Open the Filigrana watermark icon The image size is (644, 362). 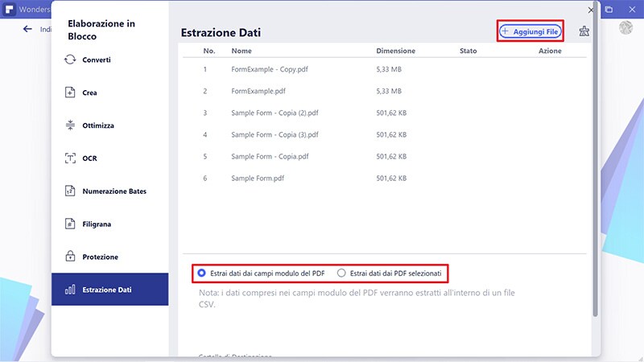pos(70,224)
